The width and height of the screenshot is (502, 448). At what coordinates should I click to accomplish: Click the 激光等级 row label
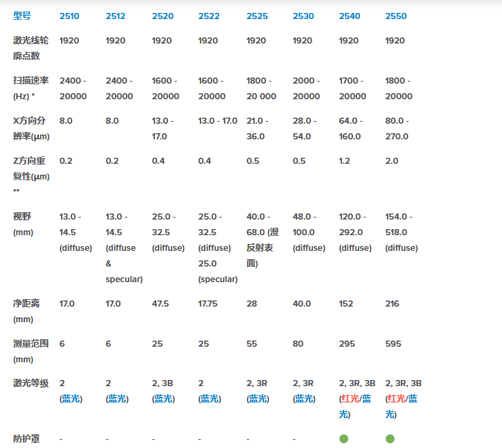(31, 383)
